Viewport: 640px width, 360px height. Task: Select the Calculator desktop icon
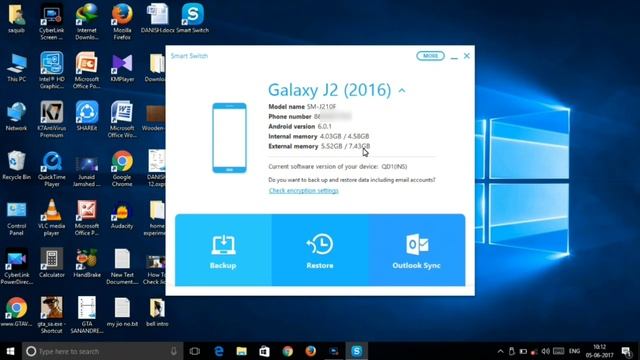coord(51,263)
